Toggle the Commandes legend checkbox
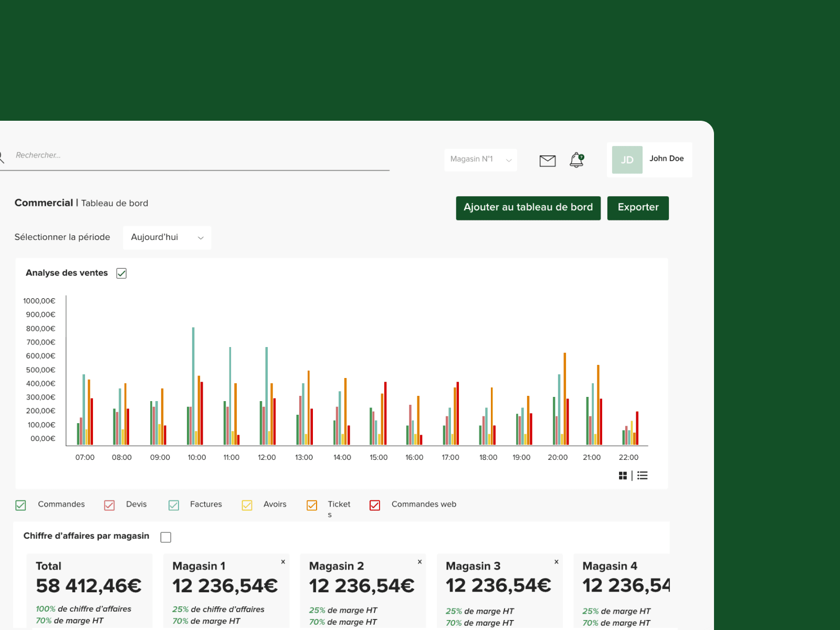The image size is (840, 630). (20, 505)
